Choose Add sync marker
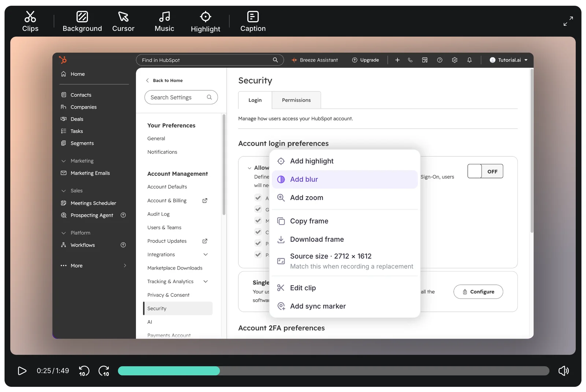 [344, 306]
